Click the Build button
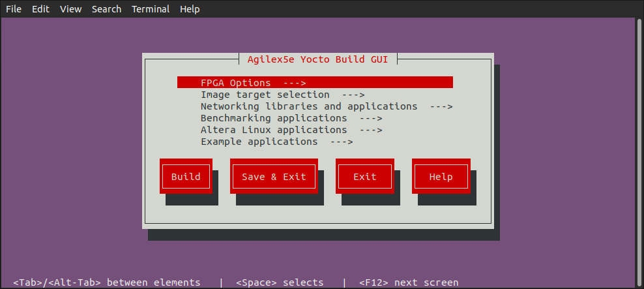This screenshot has width=644, height=289. coord(186,176)
